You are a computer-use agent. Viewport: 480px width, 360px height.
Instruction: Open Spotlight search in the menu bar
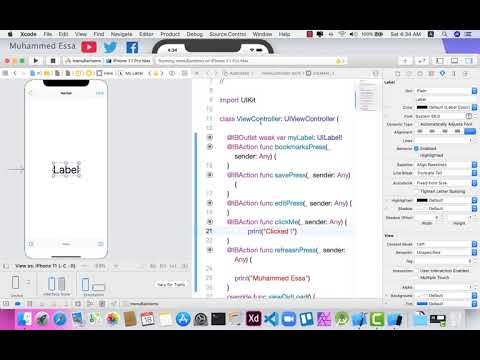coord(444,34)
